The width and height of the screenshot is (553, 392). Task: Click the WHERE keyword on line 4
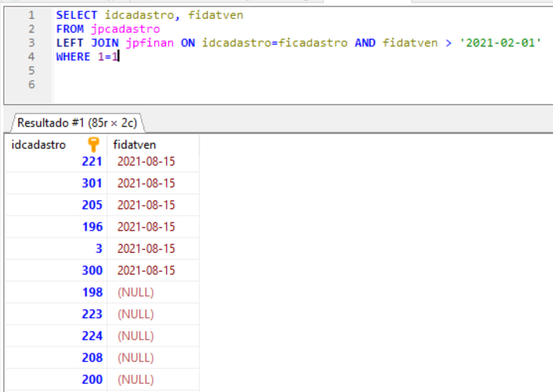tap(73, 57)
